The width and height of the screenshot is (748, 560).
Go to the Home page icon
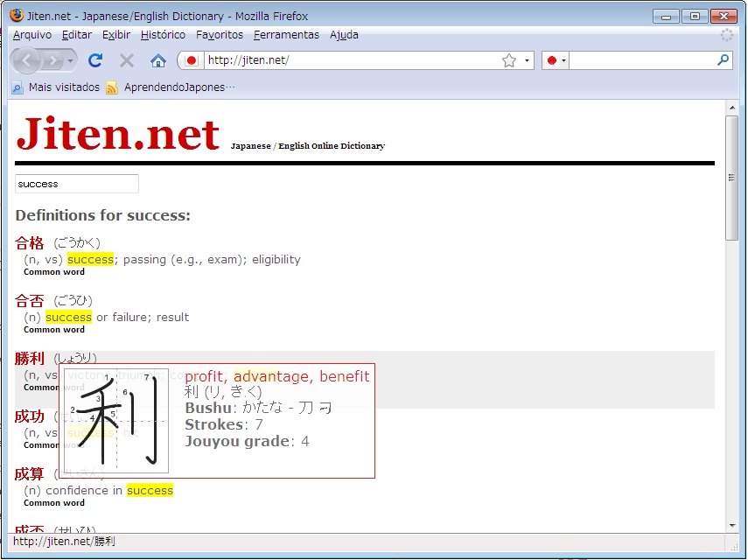[x=158, y=60]
